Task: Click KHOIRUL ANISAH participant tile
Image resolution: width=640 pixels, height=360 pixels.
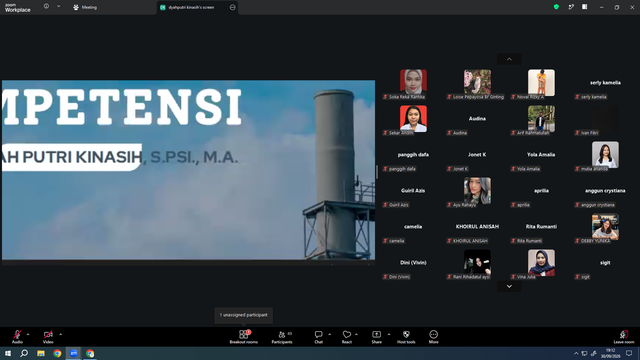Action: (477, 228)
